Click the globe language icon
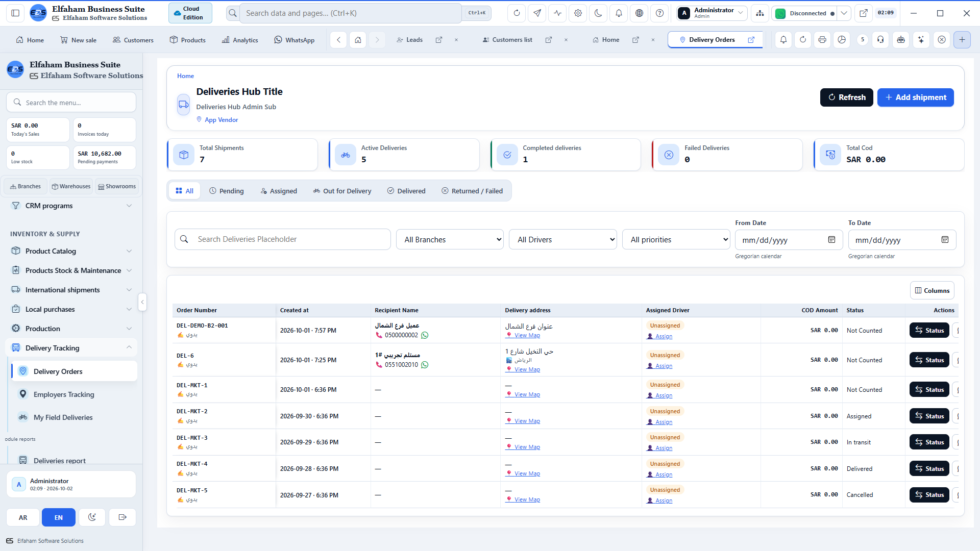This screenshot has height=551, width=980. [x=639, y=13]
